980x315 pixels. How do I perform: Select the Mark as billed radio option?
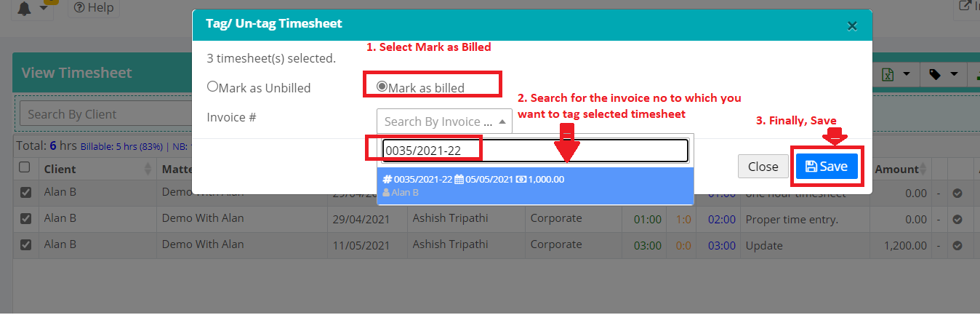382,87
